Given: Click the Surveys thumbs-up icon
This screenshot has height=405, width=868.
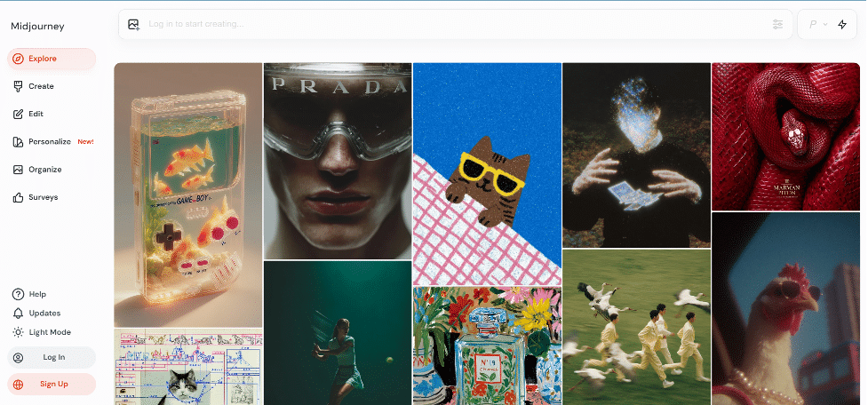Looking at the screenshot, I should pyautogui.click(x=19, y=197).
